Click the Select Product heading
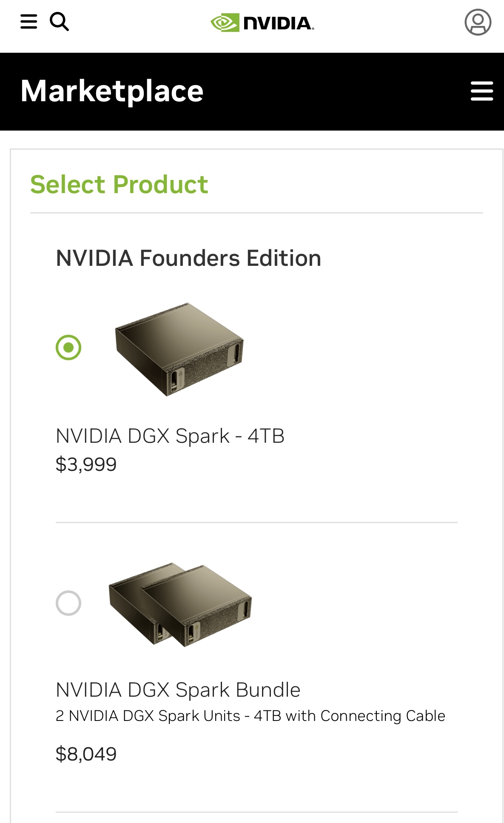The height and width of the screenshot is (823, 504). tap(119, 185)
